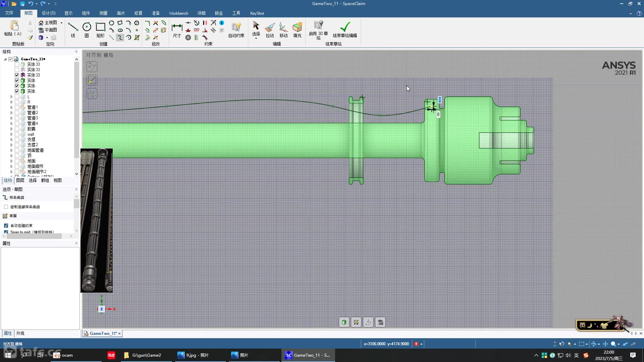Click the Auto Constrain lightbulb tool

coord(236,29)
